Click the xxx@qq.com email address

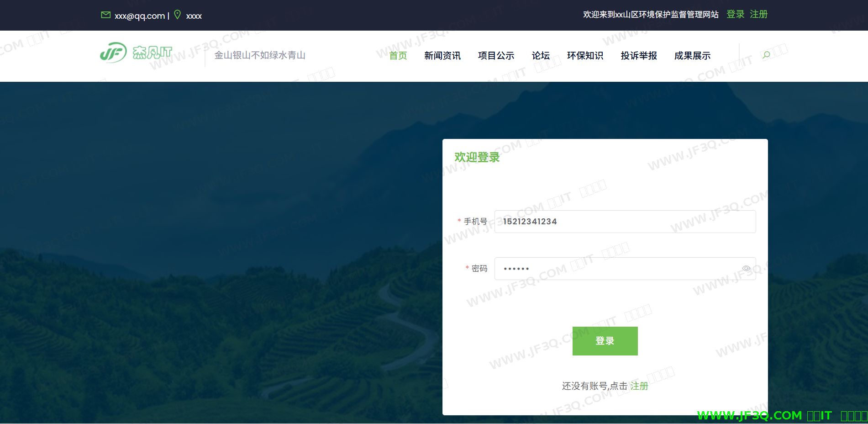[x=140, y=16]
